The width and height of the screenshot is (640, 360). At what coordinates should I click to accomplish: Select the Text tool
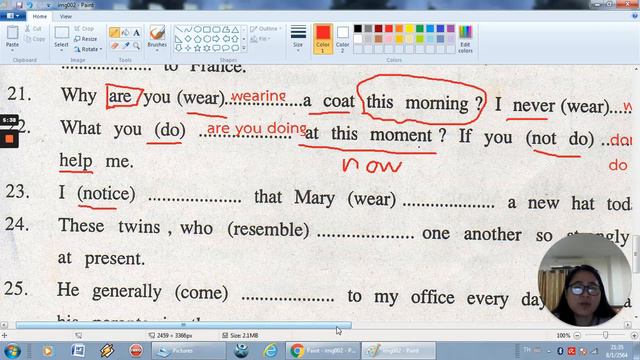[x=136, y=32]
